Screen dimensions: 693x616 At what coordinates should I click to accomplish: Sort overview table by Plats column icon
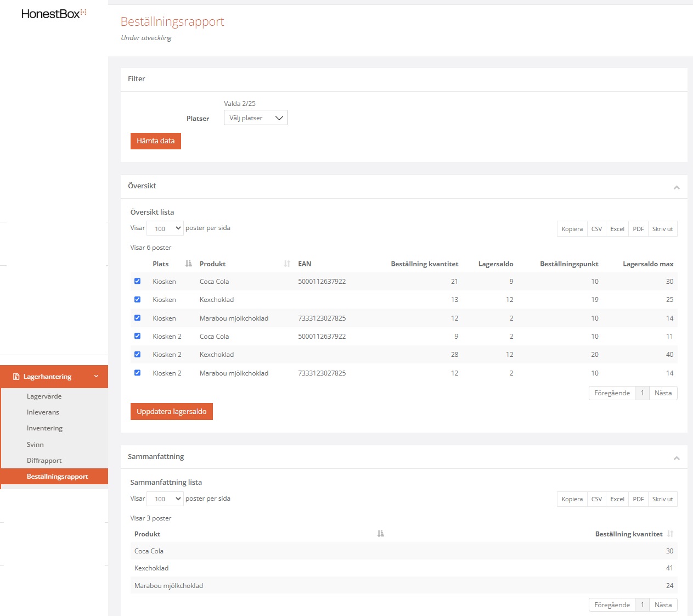[189, 264]
